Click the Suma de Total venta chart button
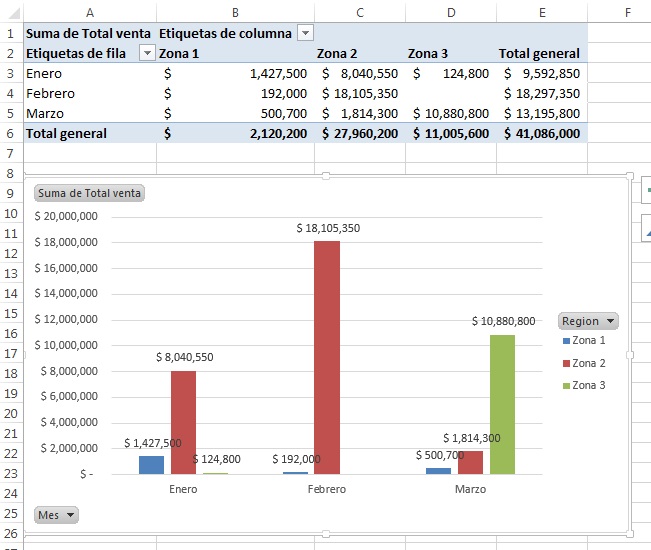The height and width of the screenshot is (550, 651). [x=89, y=193]
